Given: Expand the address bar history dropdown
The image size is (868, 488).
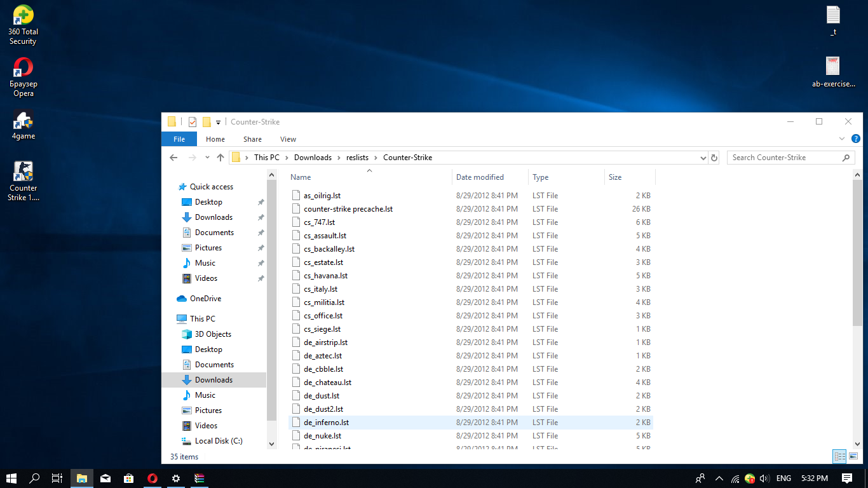Looking at the screenshot, I should pyautogui.click(x=703, y=158).
